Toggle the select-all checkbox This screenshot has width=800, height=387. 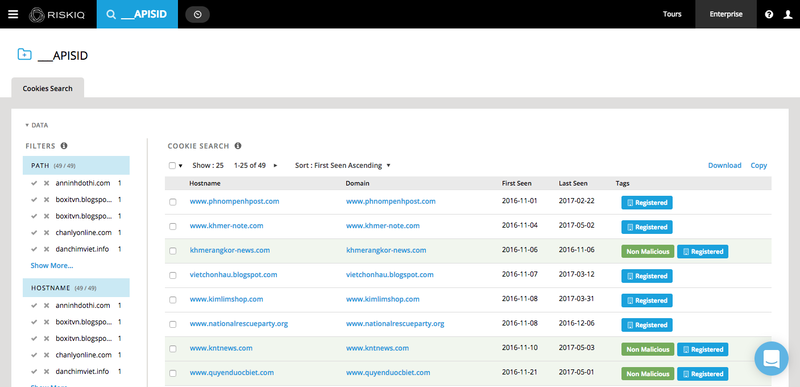pos(172,166)
